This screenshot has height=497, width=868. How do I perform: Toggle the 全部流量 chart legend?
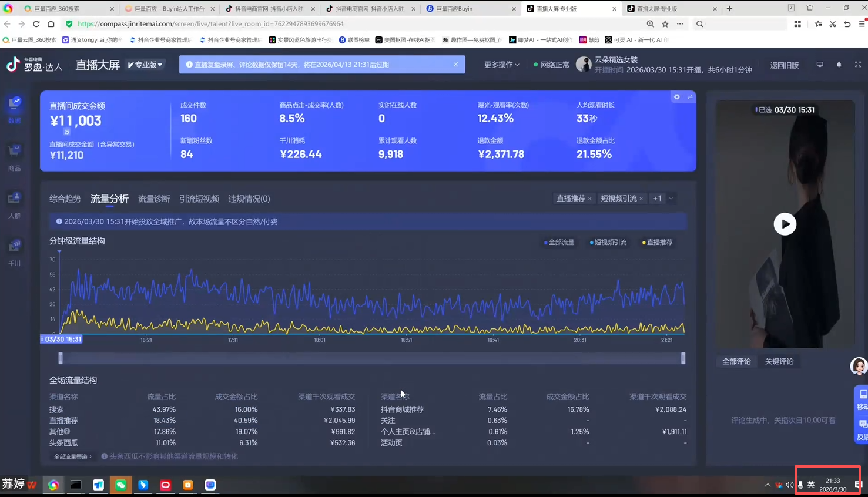point(559,242)
